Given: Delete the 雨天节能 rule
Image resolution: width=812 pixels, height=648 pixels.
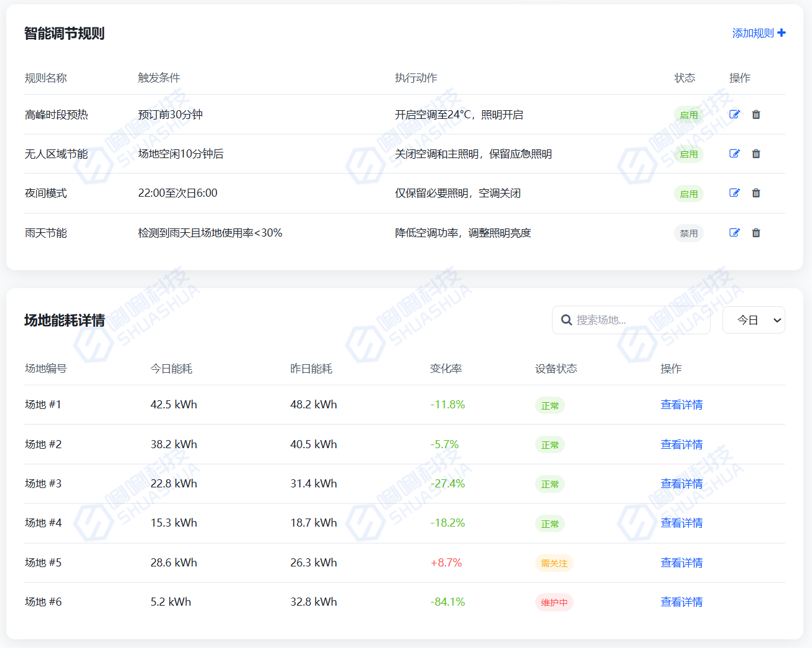Looking at the screenshot, I should [756, 233].
